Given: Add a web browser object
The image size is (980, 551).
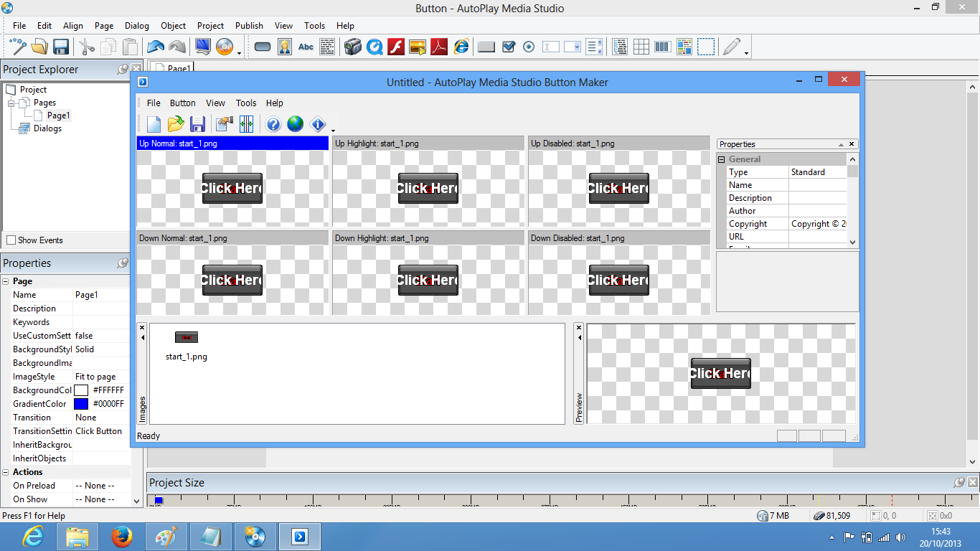Looking at the screenshot, I should click(461, 47).
